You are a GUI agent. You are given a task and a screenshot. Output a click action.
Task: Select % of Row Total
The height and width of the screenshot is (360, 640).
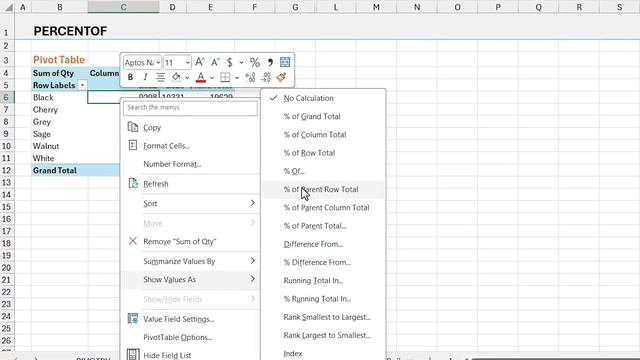[x=309, y=153]
